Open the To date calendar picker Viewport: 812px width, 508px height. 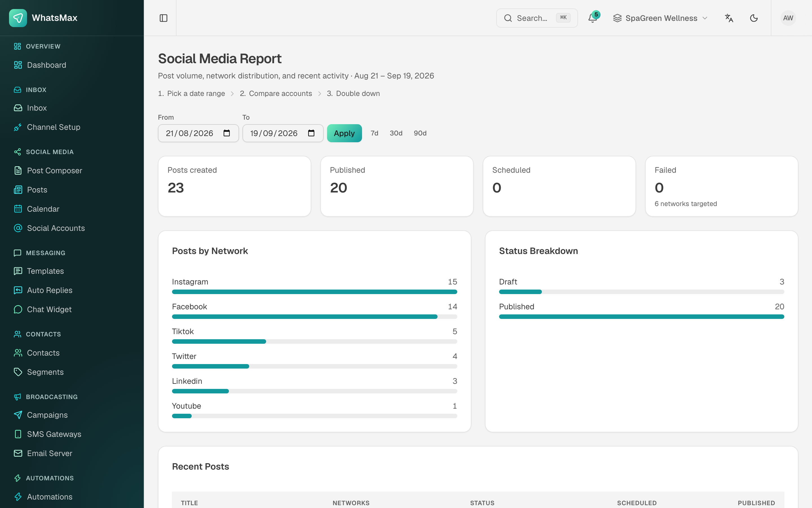pos(311,133)
